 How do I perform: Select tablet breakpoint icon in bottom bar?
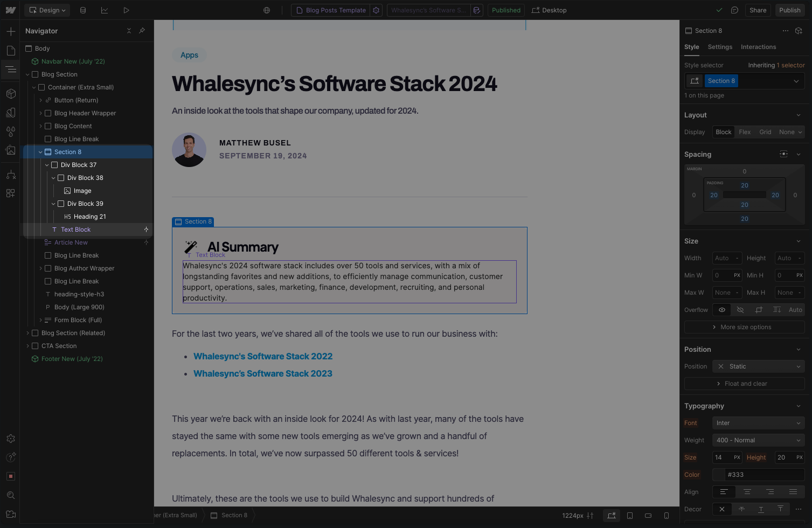[630, 516]
